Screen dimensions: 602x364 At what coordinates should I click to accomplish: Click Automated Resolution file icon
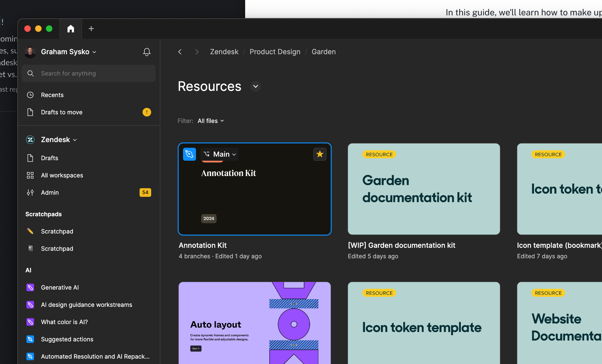(30, 356)
